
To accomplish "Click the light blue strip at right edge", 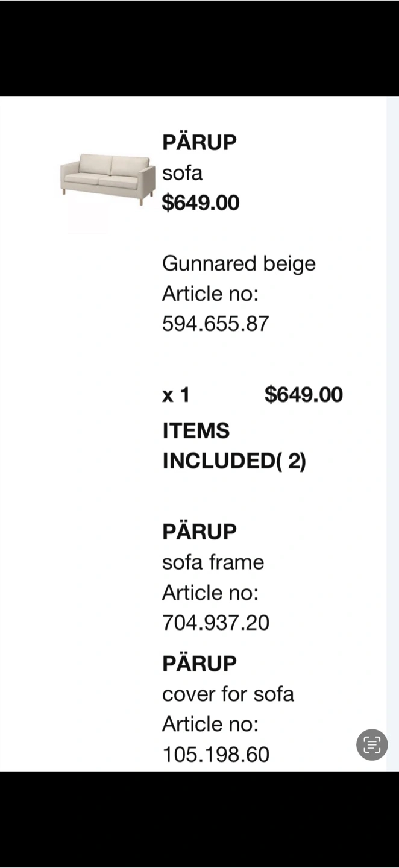I will click(392, 422).
